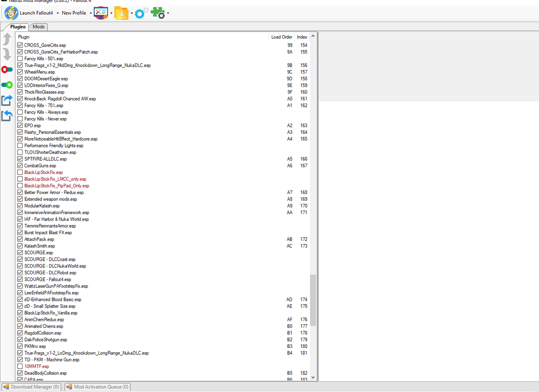Screen dimensions: 539x392
Task: Open the settings gears icon
Action: 141,13
